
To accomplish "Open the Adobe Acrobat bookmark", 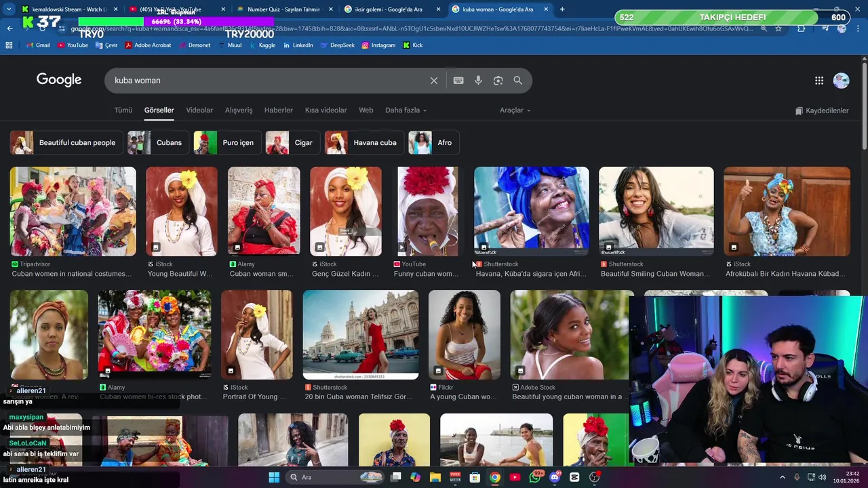I will [x=148, y=45].
